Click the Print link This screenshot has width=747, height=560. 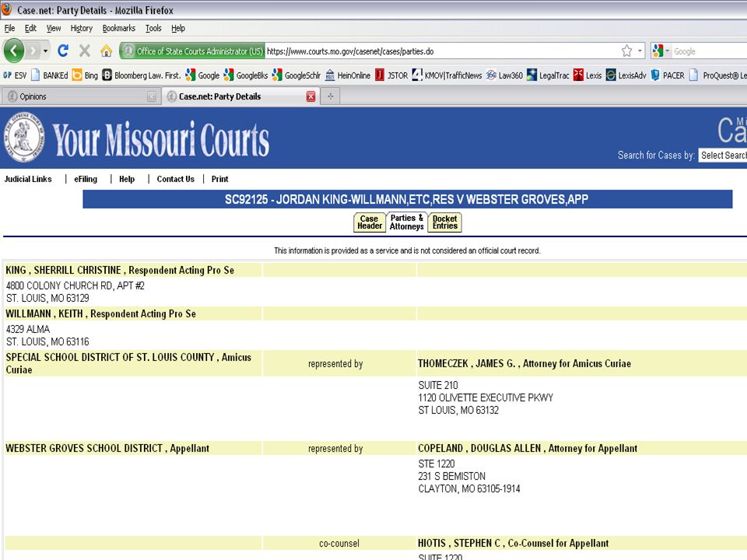[x=219, y=179]
